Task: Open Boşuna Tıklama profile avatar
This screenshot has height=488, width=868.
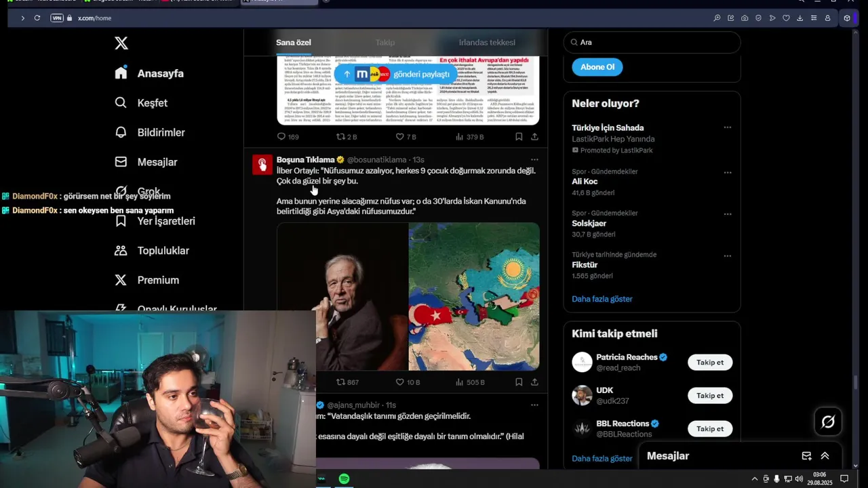Action: [x=262, y=165]
